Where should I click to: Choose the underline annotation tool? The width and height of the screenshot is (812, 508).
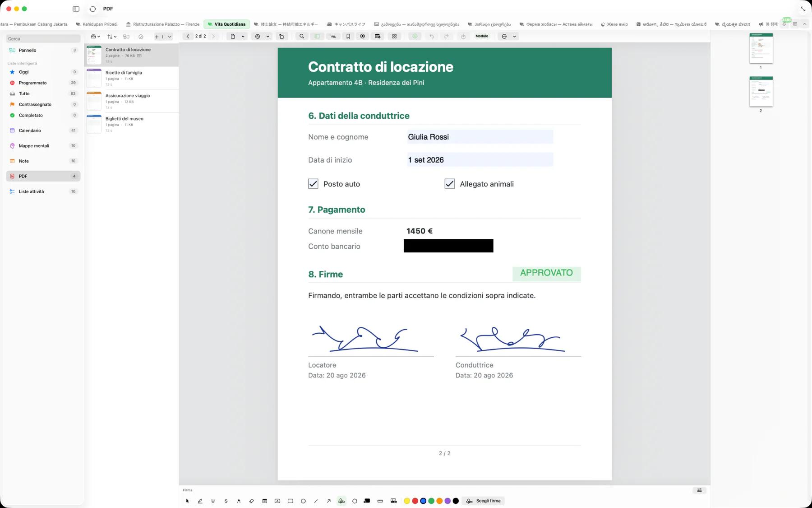[x=213, y=501]
